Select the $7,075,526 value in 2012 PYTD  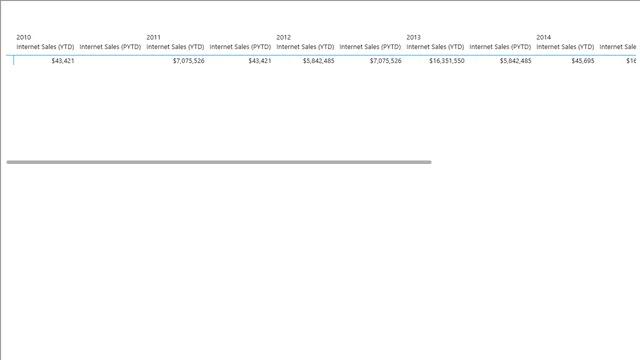pyautogui.click(x=386, y=61)
